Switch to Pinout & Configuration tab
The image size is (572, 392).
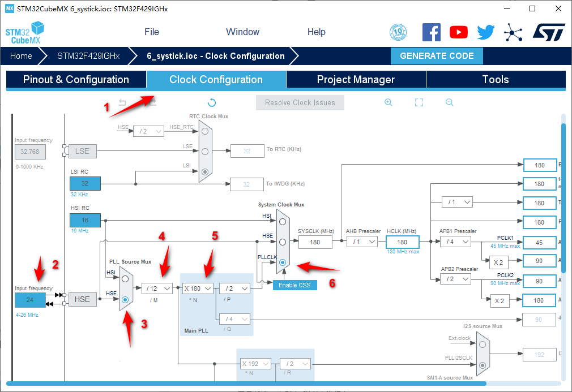pos(76,80)
